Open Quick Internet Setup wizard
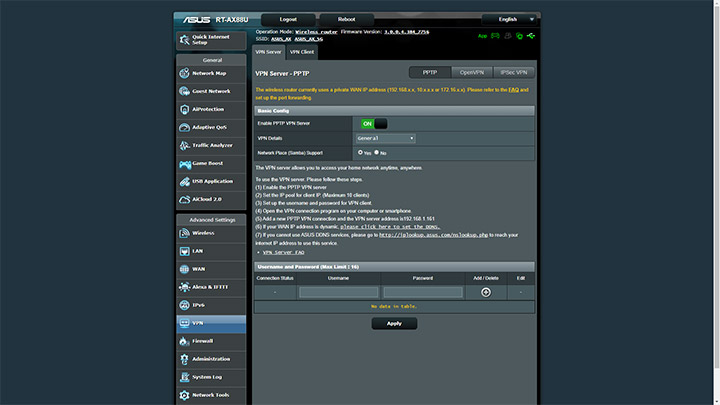Image resolution: width=720 pixels, height=405 pixels. click(x=211, y=40)
